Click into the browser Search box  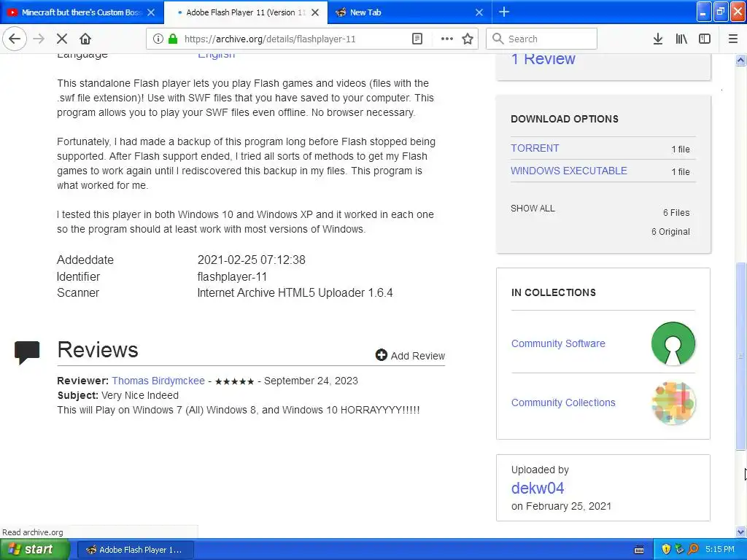[x=541, y=39]
